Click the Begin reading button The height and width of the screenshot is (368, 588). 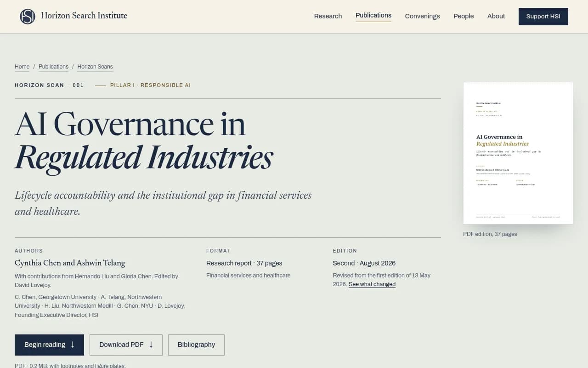pyautogui.click(x=49, y=345)
